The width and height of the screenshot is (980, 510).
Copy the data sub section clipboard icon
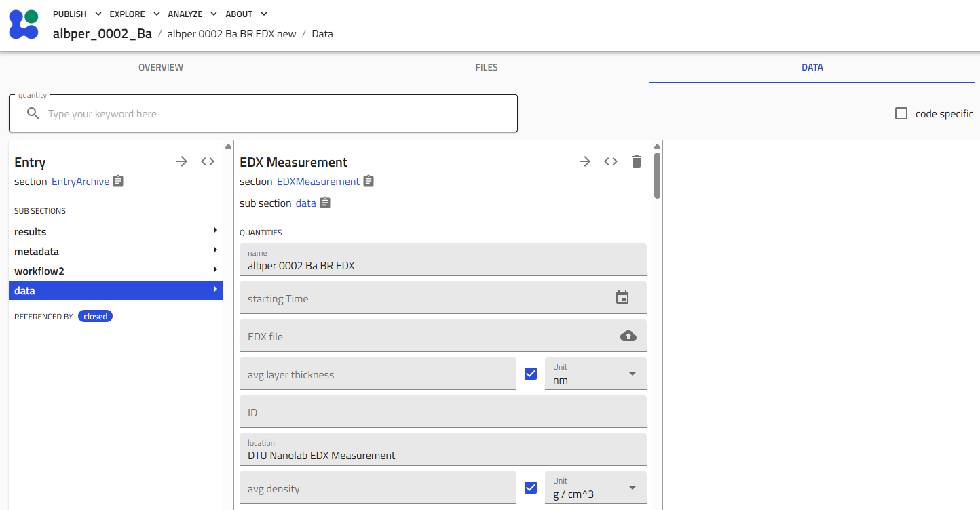point(324,202)
